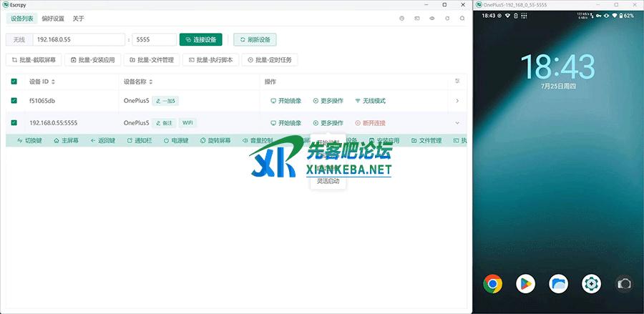Image resolution: width=644 pixels, height=314 pixels.
Task: Toggle the select-all devices checkbox in header
Action: (14, 82)
